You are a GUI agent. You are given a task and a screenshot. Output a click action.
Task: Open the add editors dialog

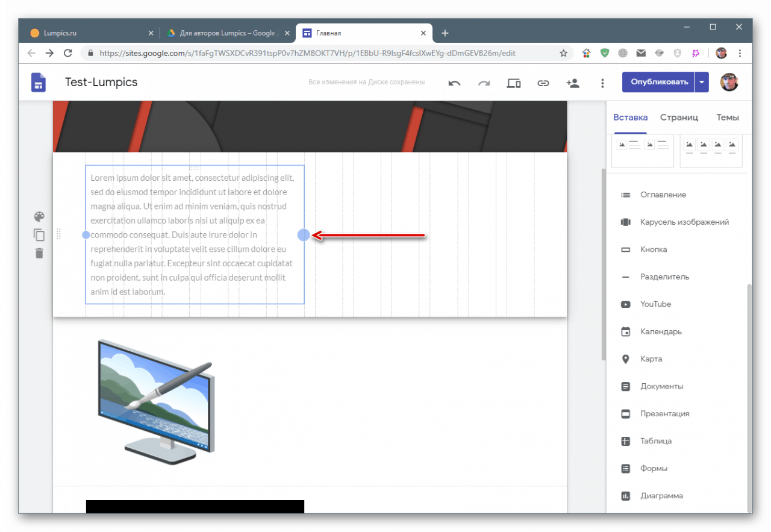[x=573, y=83]
